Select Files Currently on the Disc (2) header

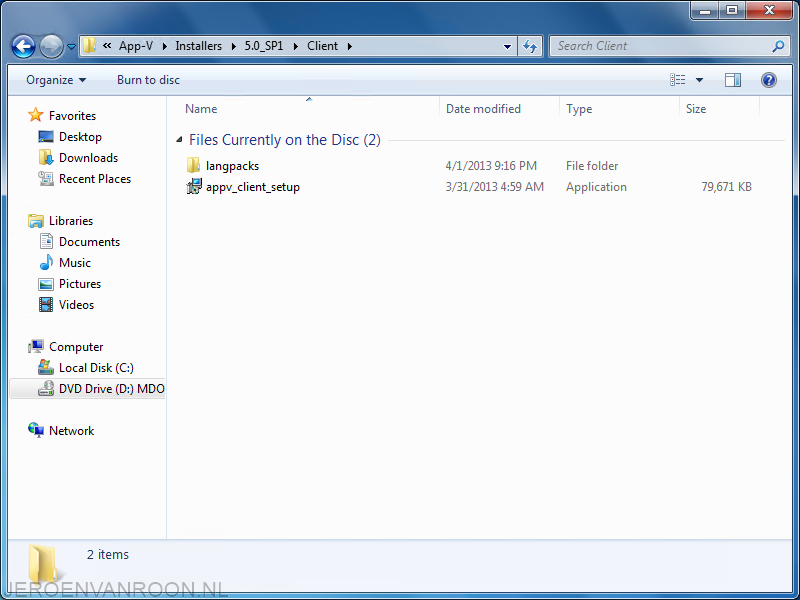click(285, 140)
